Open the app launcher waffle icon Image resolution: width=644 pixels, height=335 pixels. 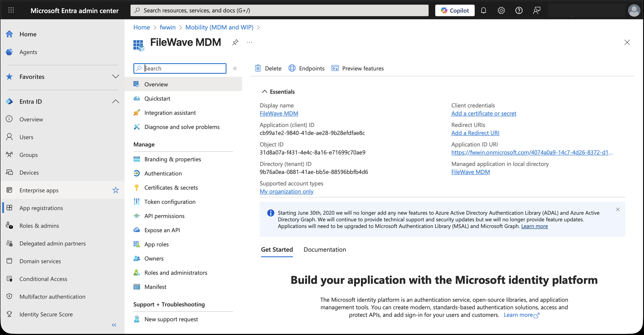pyautogui.click(x=11, y=10)
